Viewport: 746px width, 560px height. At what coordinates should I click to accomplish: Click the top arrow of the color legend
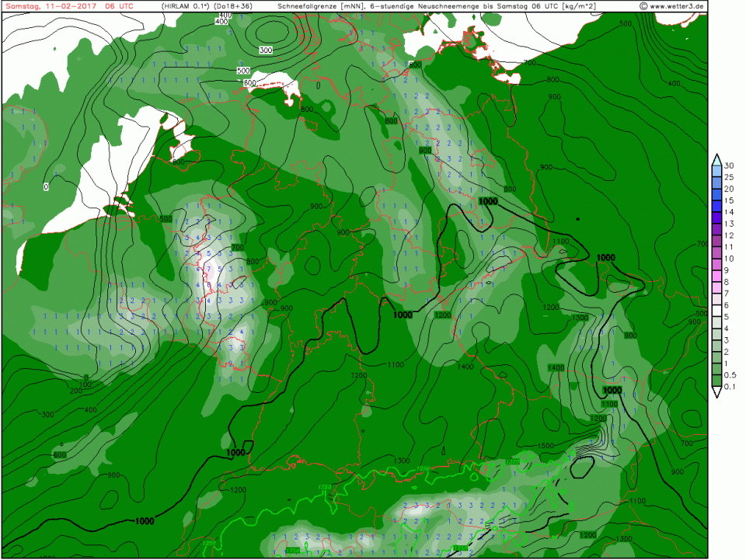(716, 158)
